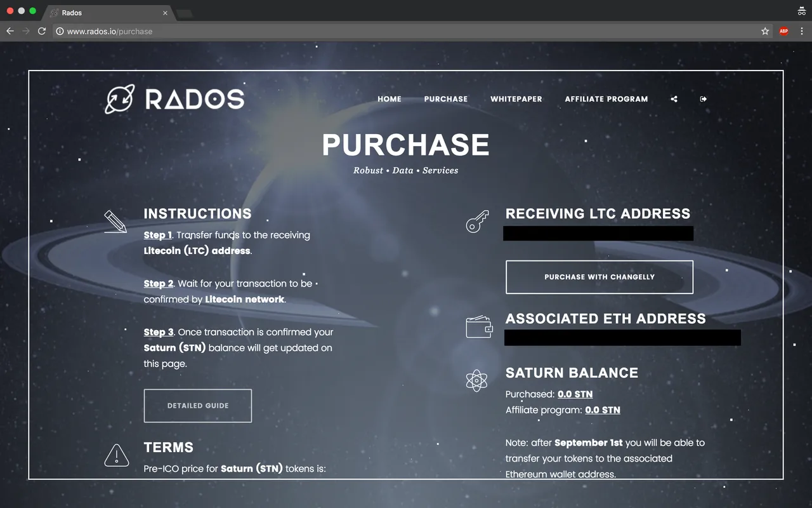Bookmark this page with the star icon

[765, 31]
